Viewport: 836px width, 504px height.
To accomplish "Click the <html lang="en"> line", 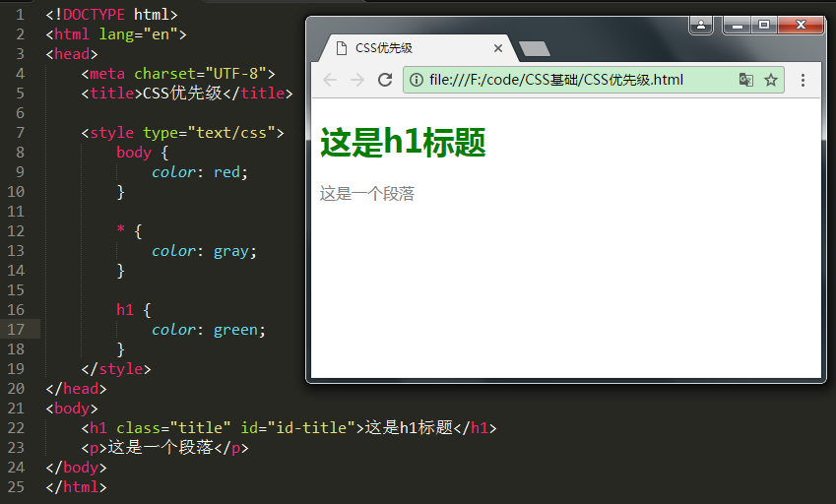I will tap(115, 34).
